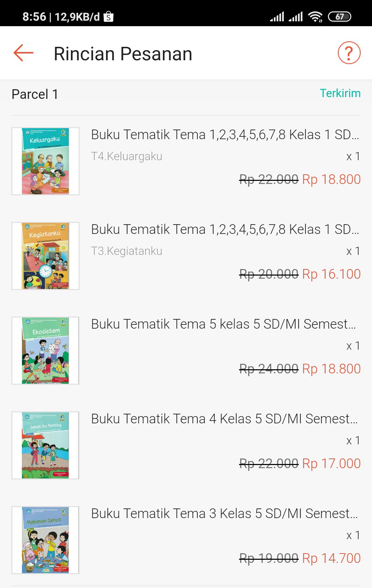
Task: Open the Keluargaku book thumbnail
Action: pyautogui.click(x=45, y=161)
